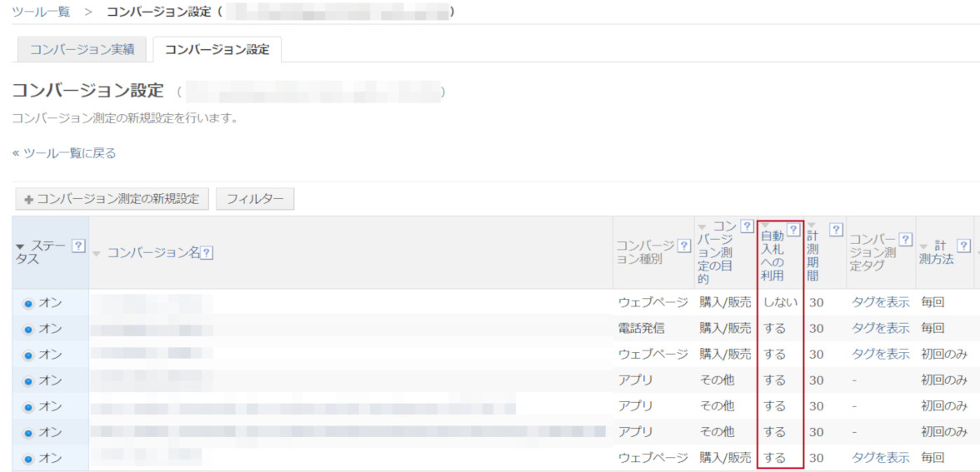
Task: Click コンバージョン測定の新規設定を行います description text
Action: coord(125,118)
